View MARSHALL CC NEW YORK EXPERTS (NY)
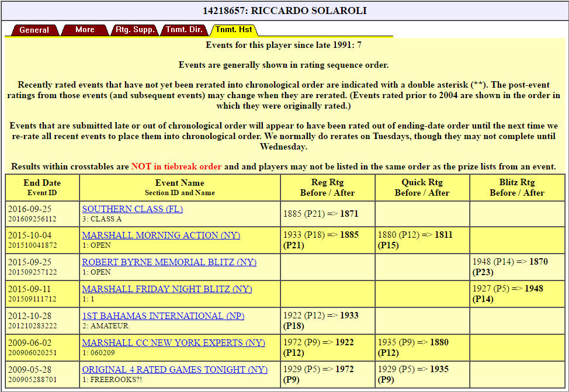Image resolution: width=569 pixels, height=392 pixels. click(174, 343)
